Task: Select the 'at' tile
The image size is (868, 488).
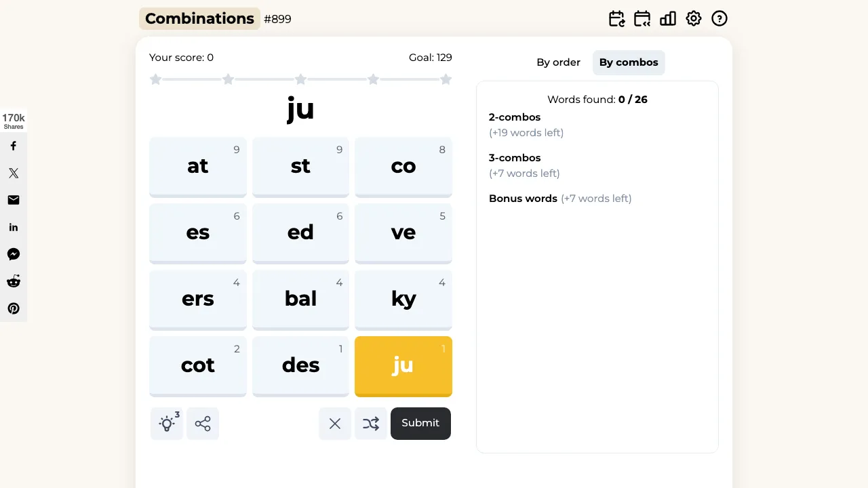Action: 198,167
